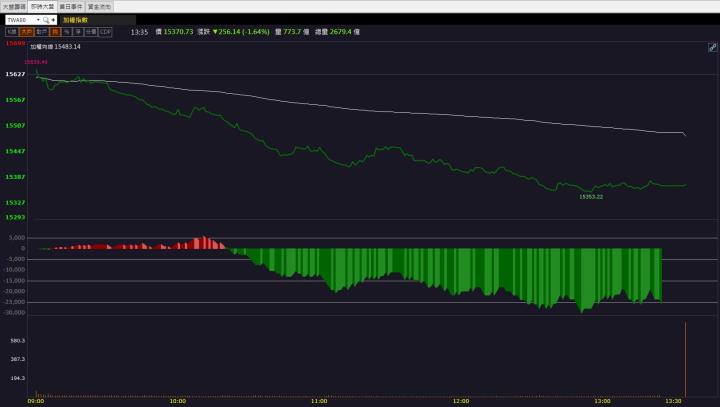Click the price value 15370.73

[178, 32]
